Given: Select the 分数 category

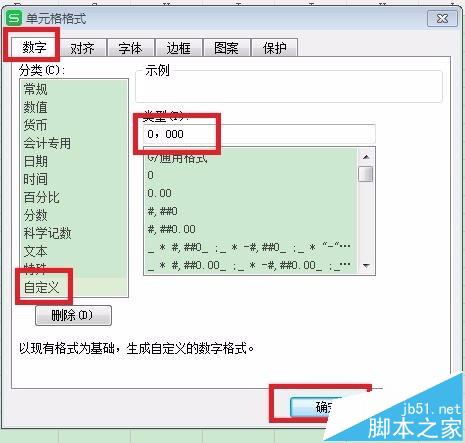Looking at the screenshot, I should pos(74,215).
